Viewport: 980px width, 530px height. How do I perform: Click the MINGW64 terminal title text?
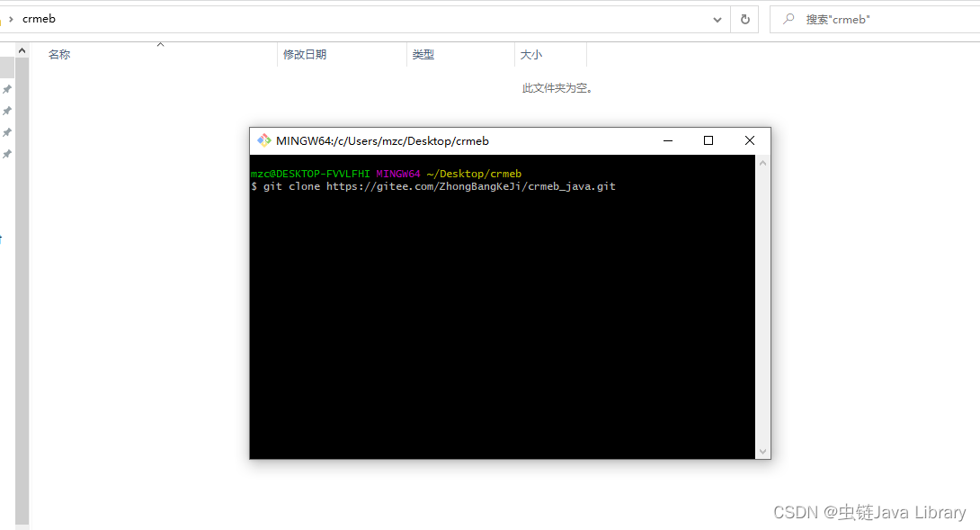pyautogui.click(x=382, y=140)
